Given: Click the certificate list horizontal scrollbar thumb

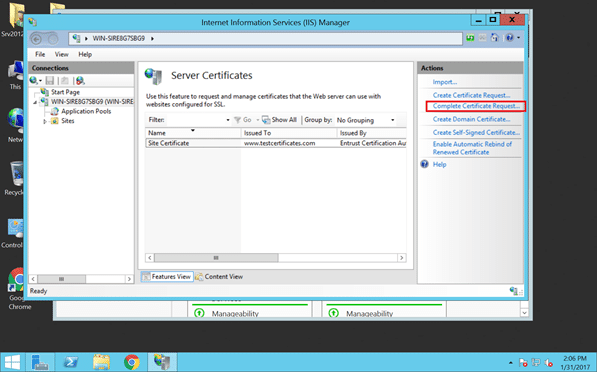Looking at the screenshot, I should pyautogui.click(x=216, y=258).
